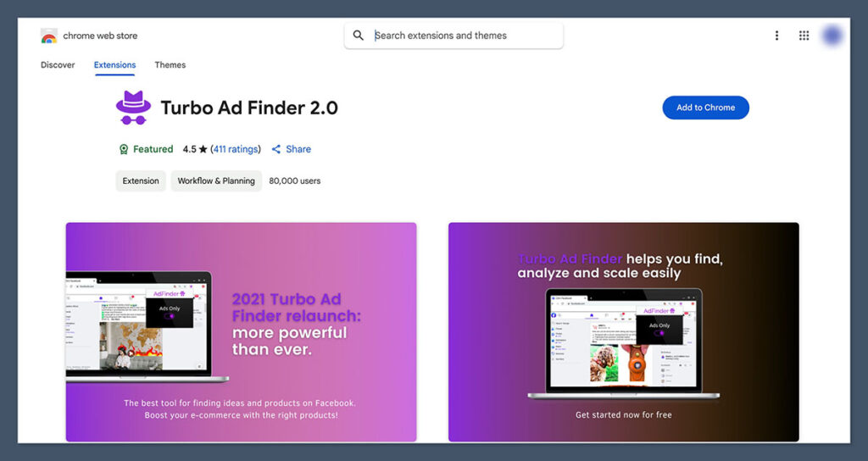The width and height of the screenshot is (868, 461).
Task: Open the blurred account avatar
Action: tap(832, 36)
